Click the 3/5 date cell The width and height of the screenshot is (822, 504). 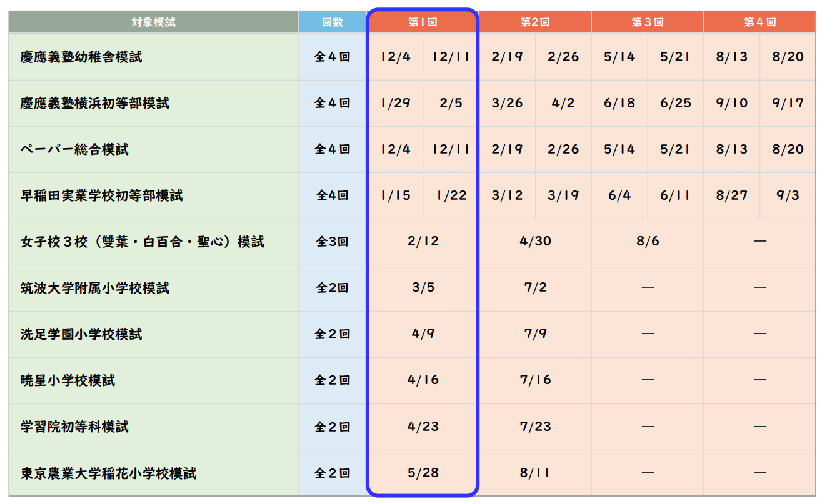423,288
